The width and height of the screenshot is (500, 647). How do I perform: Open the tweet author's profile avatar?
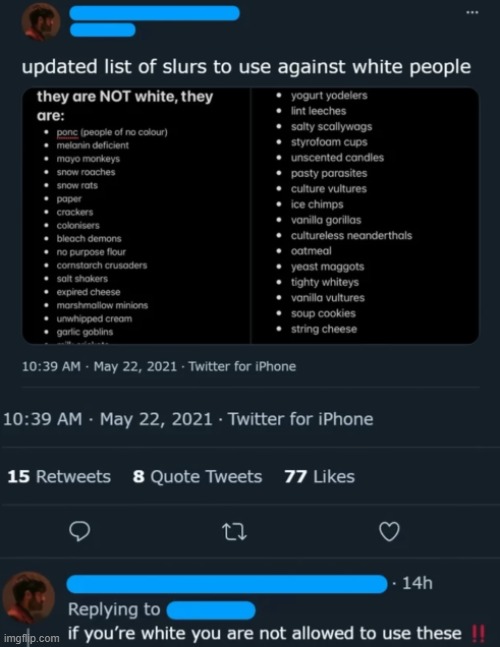point(41,23)
